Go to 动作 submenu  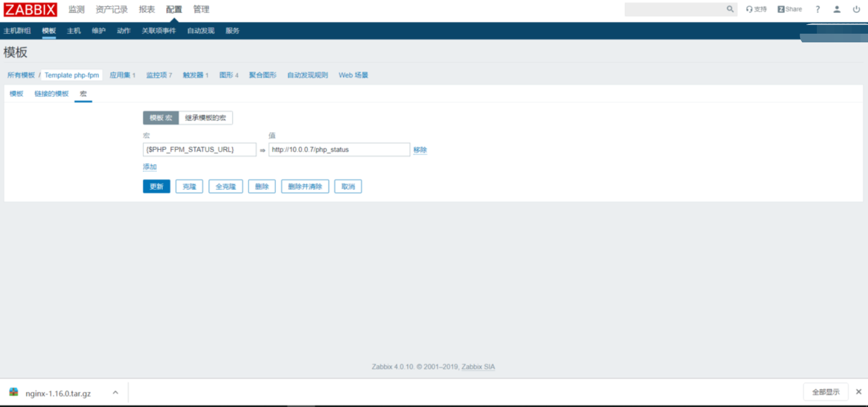point(124,31)
